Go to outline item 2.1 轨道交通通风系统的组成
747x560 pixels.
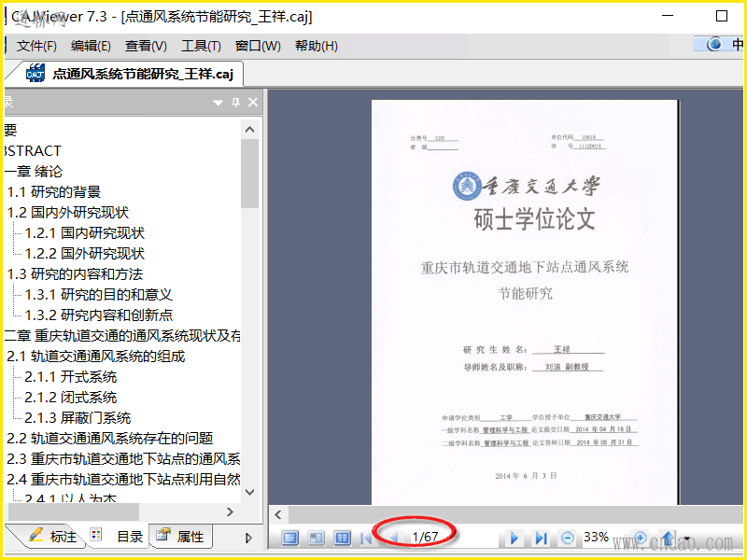pyautogui.click(x=96, y=357)
